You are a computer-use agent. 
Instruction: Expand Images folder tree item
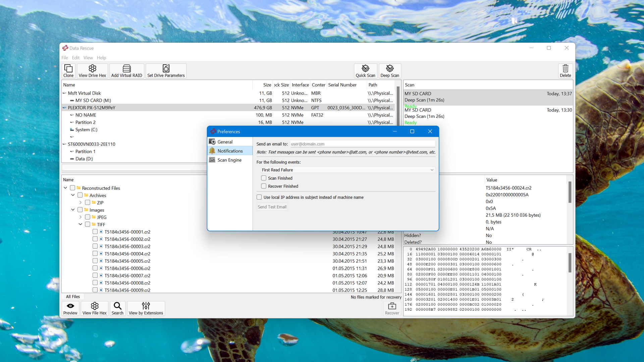[72, 210]
